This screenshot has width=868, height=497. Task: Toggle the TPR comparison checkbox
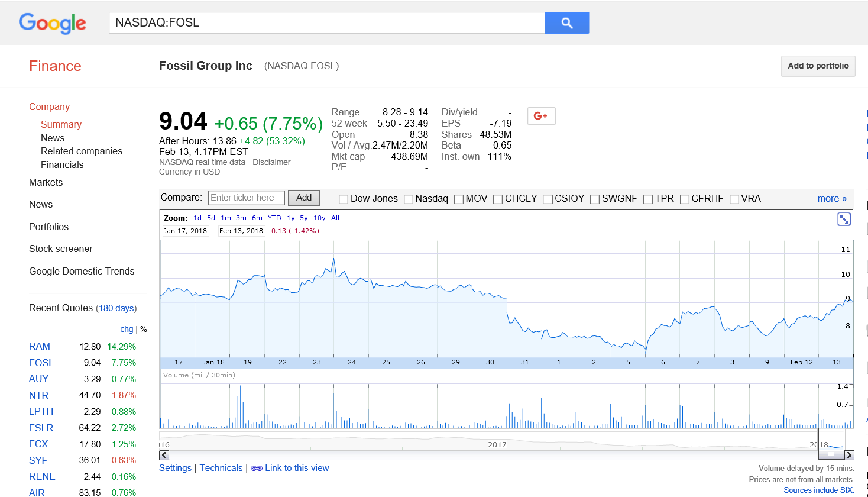[648, 199]
